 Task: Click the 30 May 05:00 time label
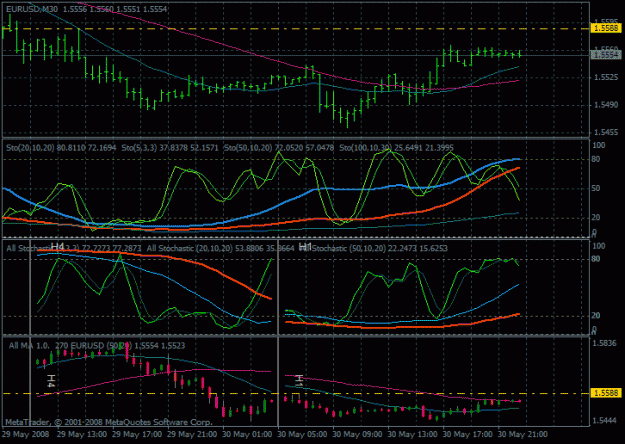[x=303, y=434]
